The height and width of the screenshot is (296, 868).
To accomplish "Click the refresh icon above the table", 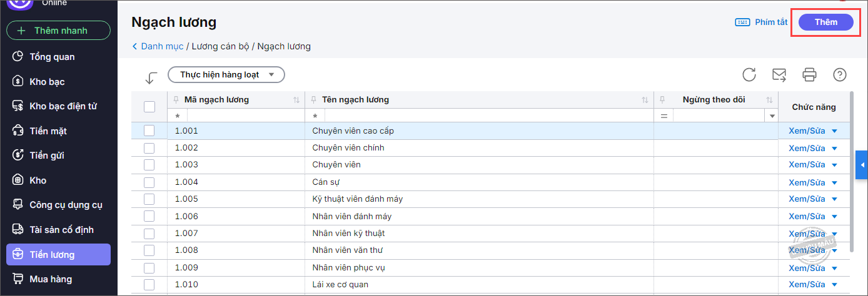I will [749, 75].
